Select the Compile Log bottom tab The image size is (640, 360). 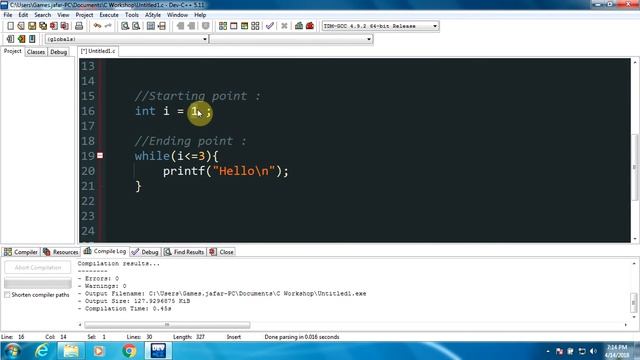tap(105, 251)
